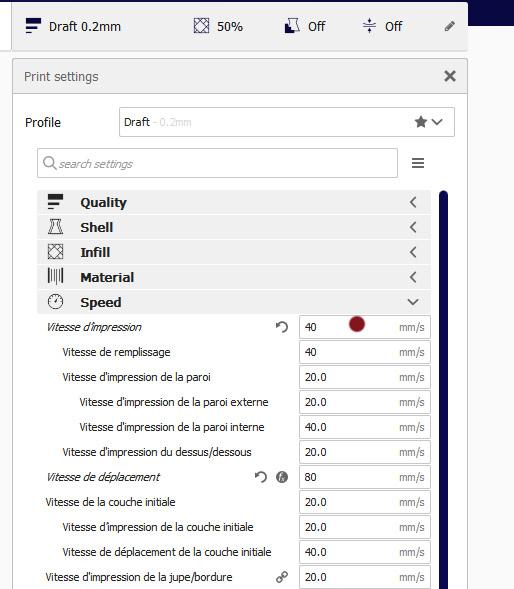Image resolution: width=514 pixels, height=589 pixels.
Task: Expand the Quality category
Action: coord(234,202)
